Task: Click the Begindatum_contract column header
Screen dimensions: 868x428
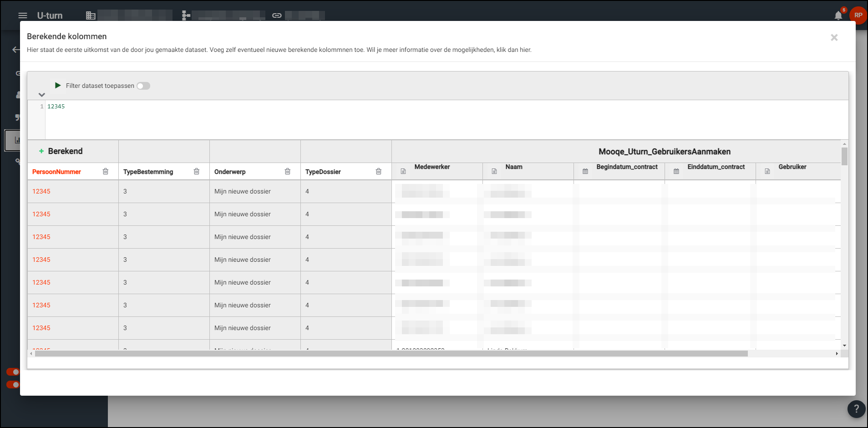Action: coord(627,167)
